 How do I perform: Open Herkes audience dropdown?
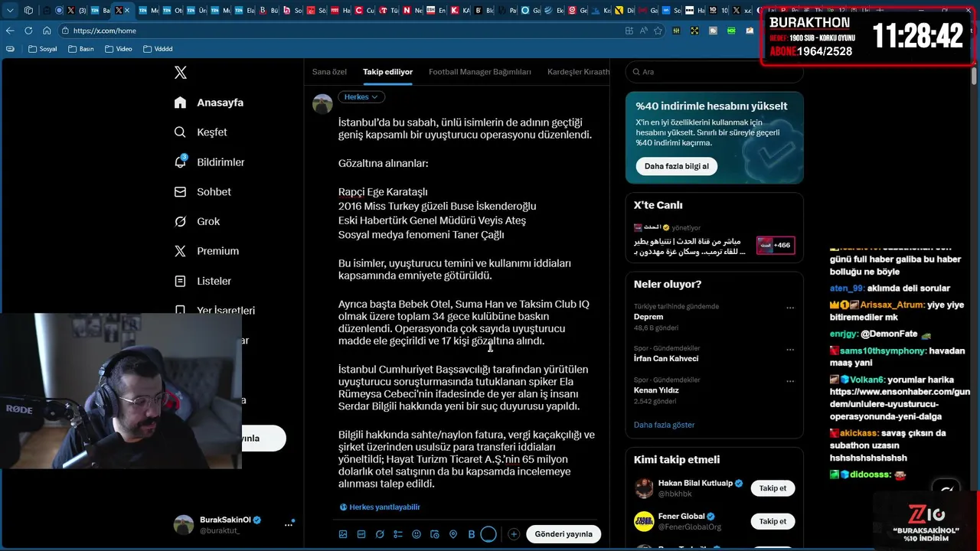(x=361, y=97)
